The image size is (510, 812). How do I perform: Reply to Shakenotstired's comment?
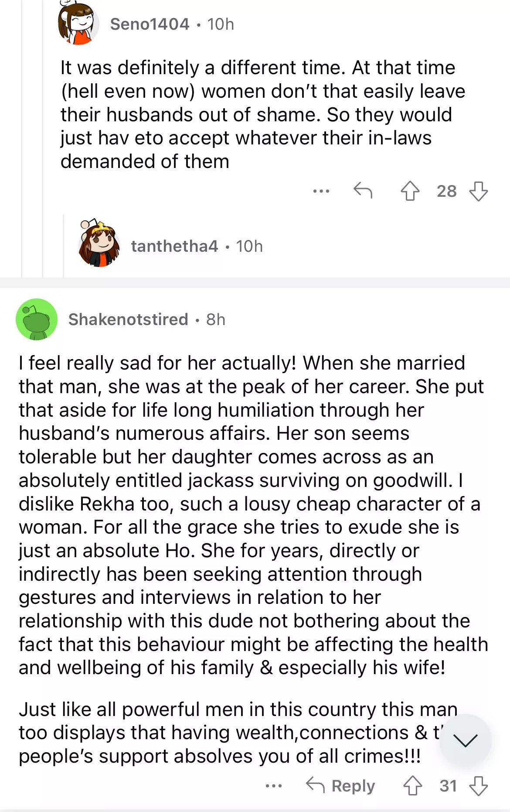(x=341, y=786)
